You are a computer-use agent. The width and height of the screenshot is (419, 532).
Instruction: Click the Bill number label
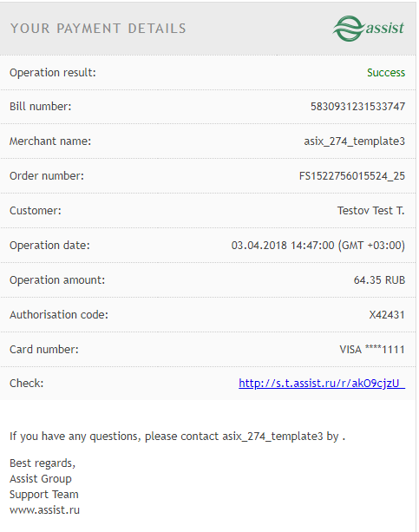(x=41, y=107)
